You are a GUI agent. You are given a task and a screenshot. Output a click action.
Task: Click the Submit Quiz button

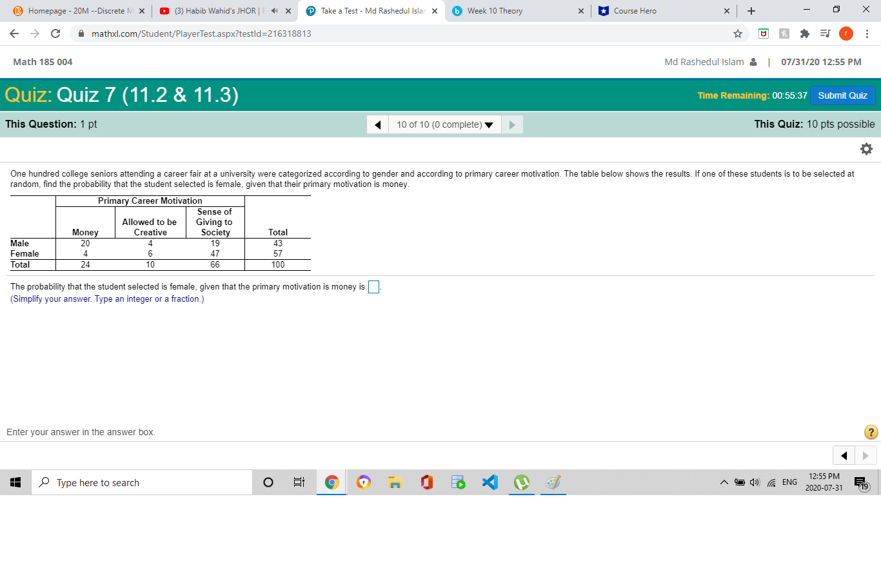[x=842, y=95]
